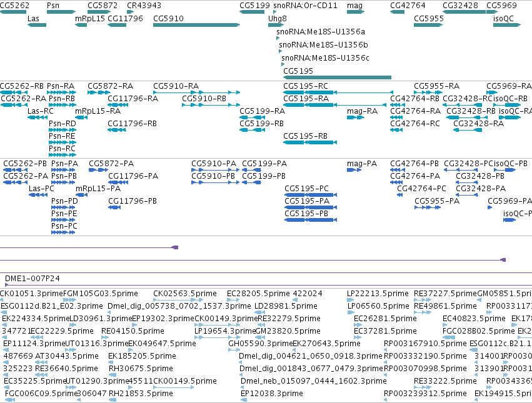Select the snoRNA:Me18S-U1356a label
The height and width of the screenshot is (403, 532).
321,31
